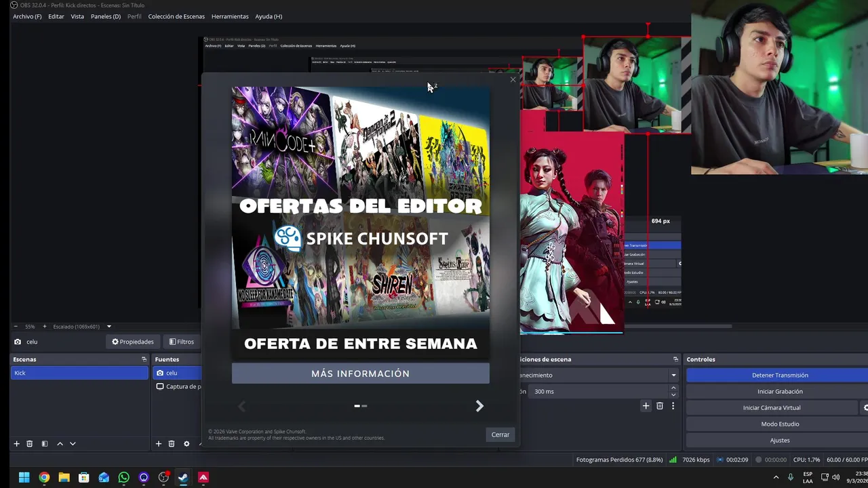
Task: Undock the Escenas panel
Action: (144, 359)
